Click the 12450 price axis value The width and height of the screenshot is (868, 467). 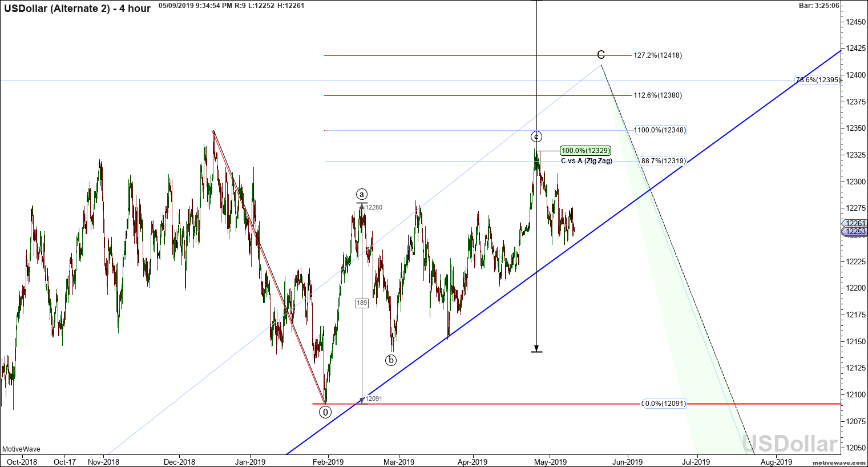855,22
